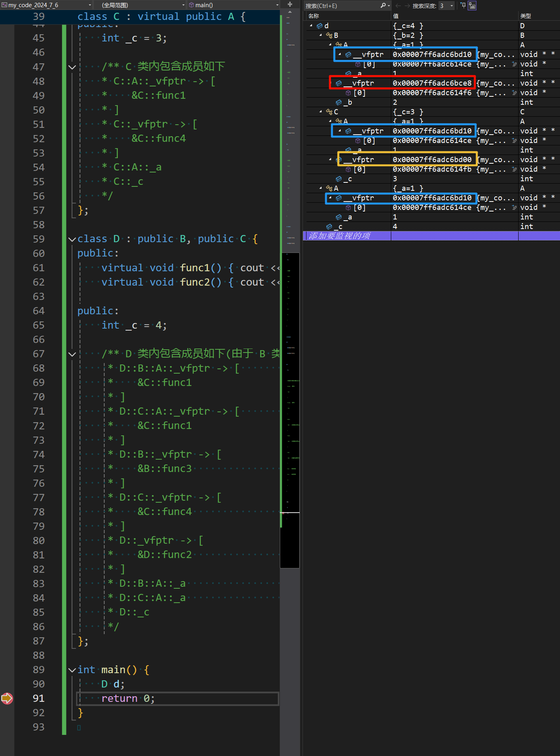Click the object icon of variable d
This screenshot has height=756, width=560.
point(319,26)
